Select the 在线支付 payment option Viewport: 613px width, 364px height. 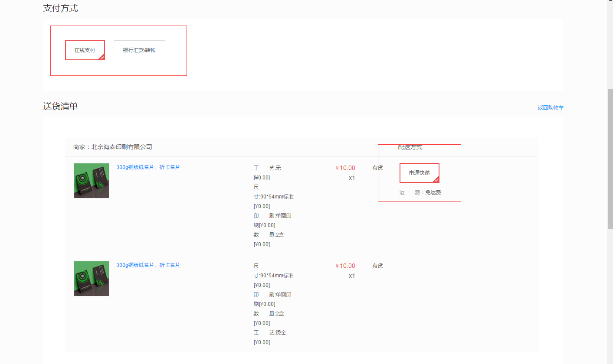point(85,50)
